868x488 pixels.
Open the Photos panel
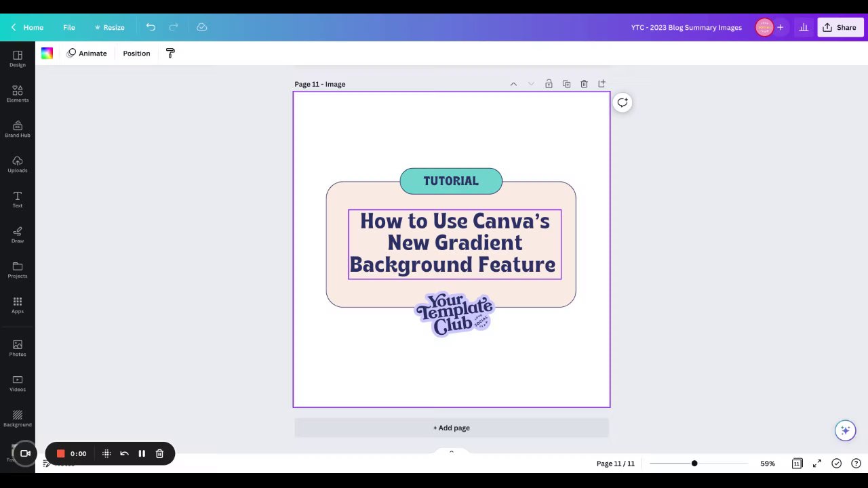point(18,348)
